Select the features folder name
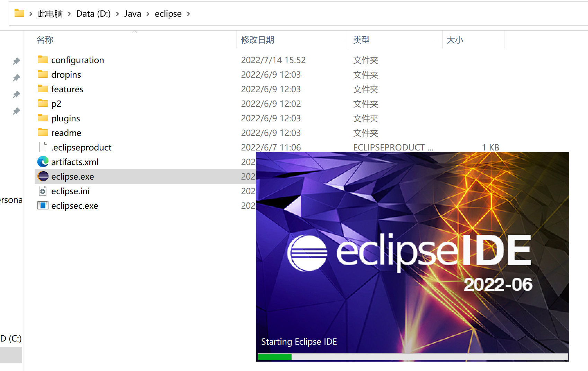588x371 pixels. (x=67, y=89)
